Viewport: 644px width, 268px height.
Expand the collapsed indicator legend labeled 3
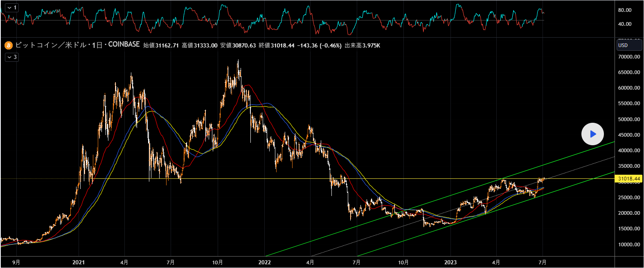click(11, 57)
